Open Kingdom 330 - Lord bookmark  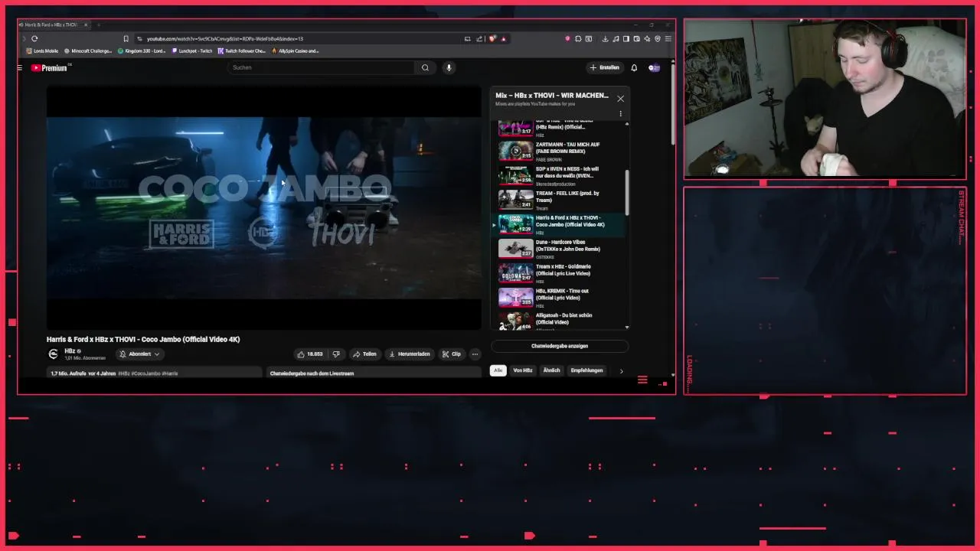point(142,51)
